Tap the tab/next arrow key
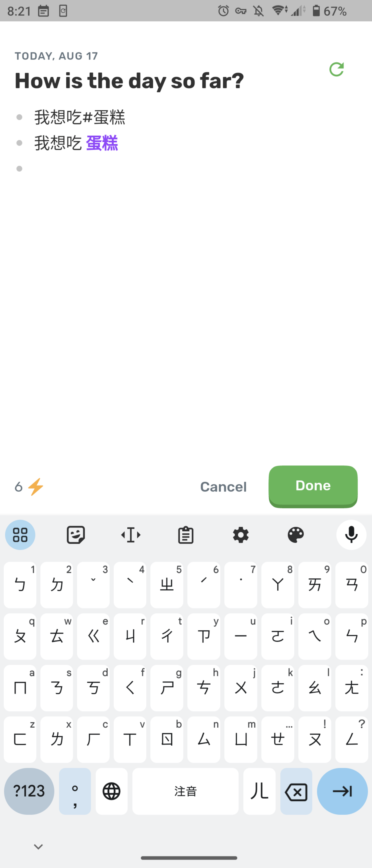Screen dimensions: 372x868 [x=342, y=791]
